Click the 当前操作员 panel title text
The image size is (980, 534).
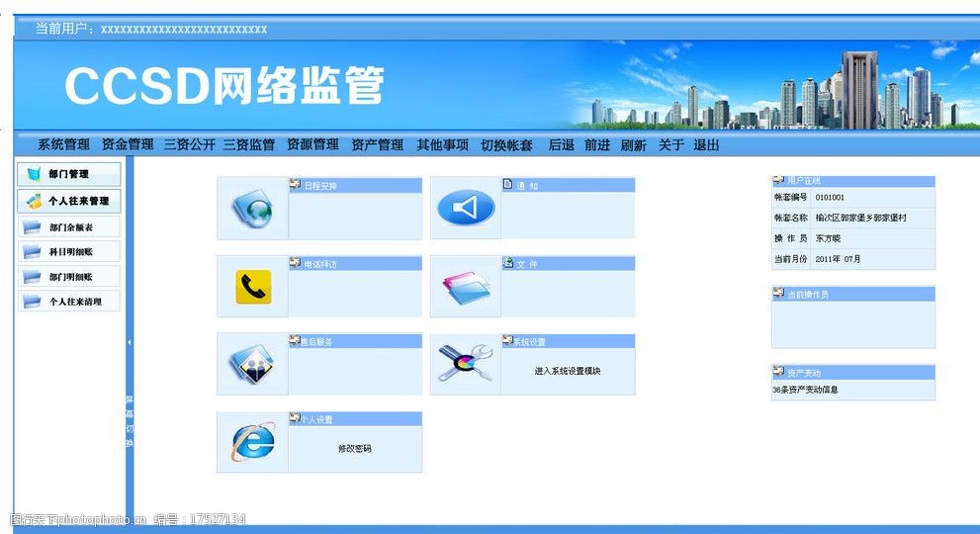pyautogui.click(x=808, y=295)
